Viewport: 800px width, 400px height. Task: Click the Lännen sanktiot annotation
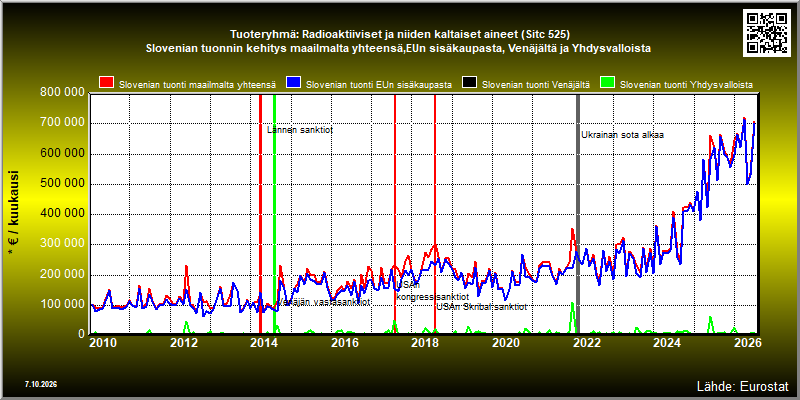(x=300, y=130)
